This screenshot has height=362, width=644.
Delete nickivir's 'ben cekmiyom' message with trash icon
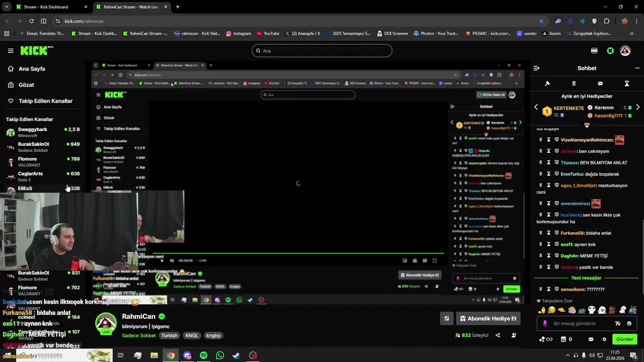pyautogui.click(x=541, y=151)
